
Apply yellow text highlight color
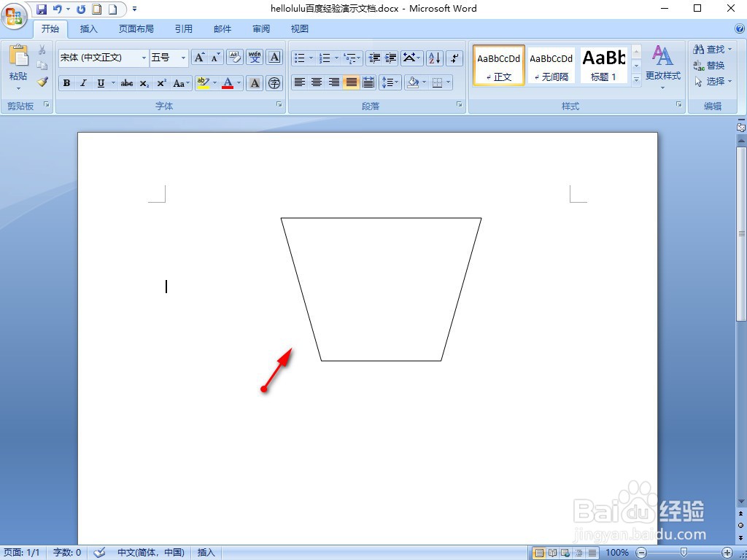point(203,83)
